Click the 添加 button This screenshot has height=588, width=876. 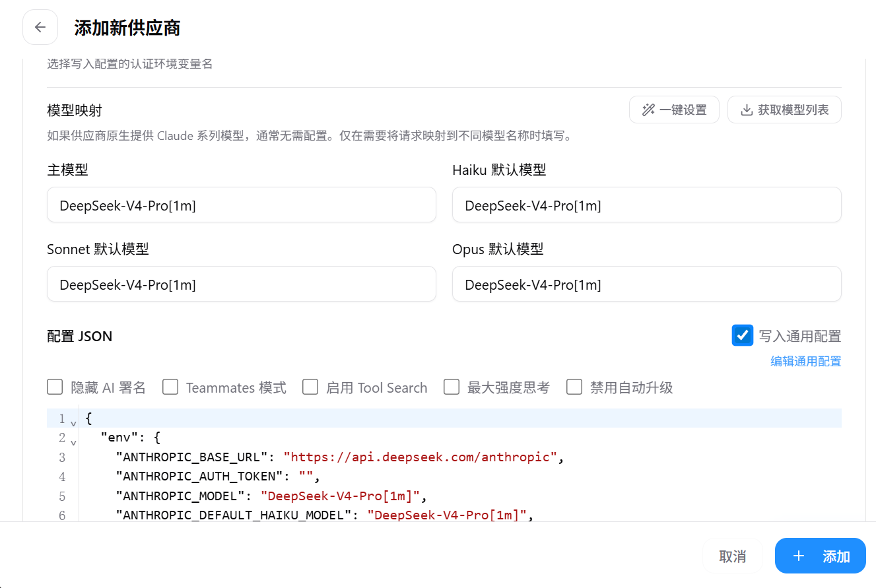pos(820,556)
